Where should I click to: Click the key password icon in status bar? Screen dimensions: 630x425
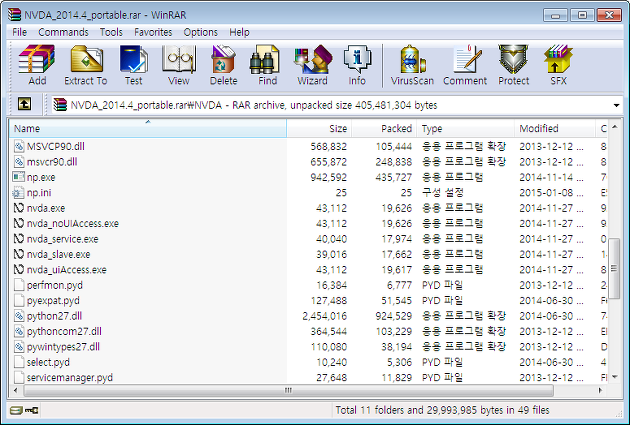pyautogui.click(x=31, y=410)
